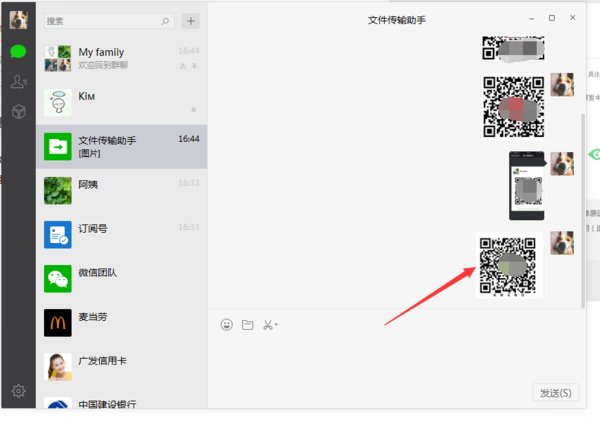Open the settings gear icon

click(18, 391)
